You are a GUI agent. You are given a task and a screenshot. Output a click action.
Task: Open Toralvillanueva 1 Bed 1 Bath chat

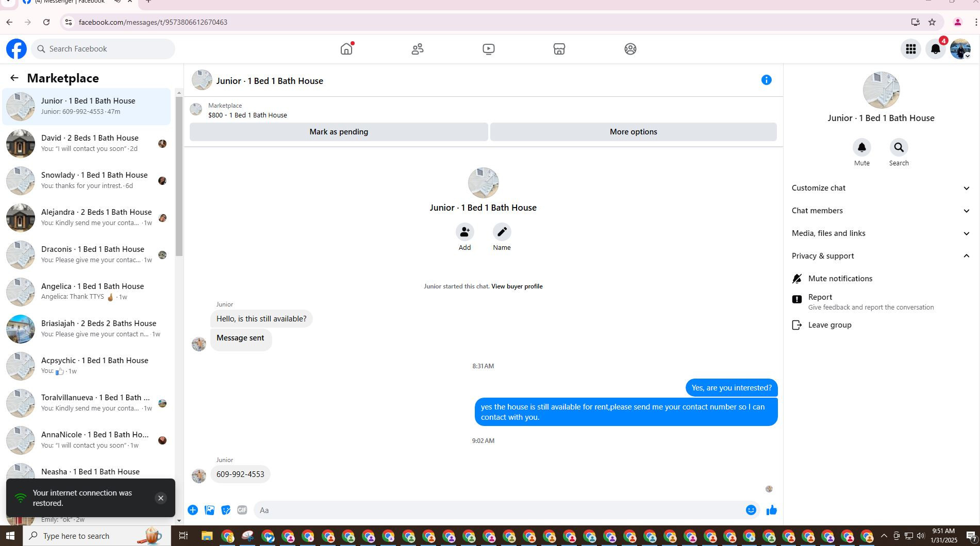[87, 403]
